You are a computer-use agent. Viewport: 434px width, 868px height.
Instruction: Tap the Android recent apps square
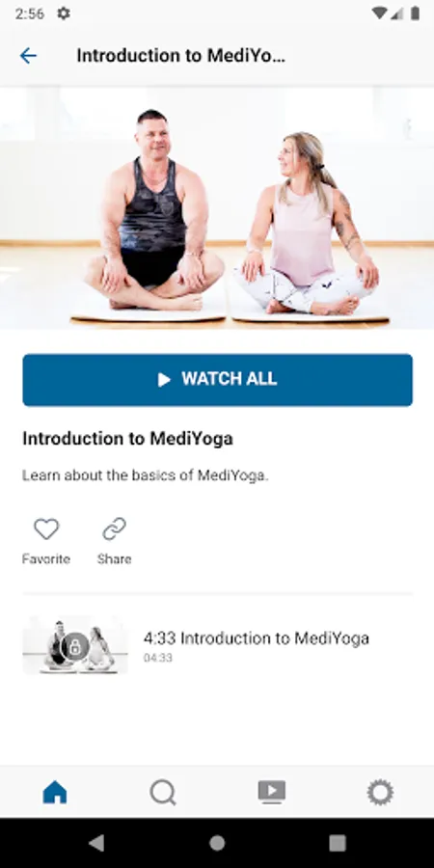pos(338,843)
